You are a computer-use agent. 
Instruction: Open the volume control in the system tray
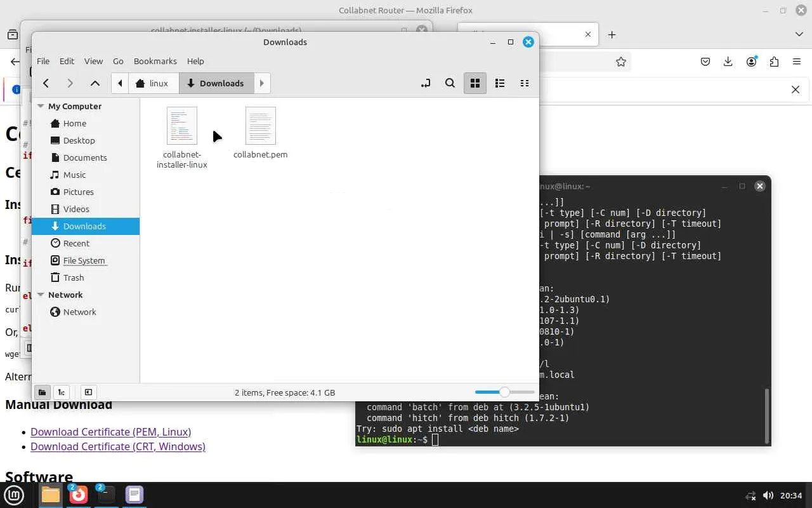[768, 495]
